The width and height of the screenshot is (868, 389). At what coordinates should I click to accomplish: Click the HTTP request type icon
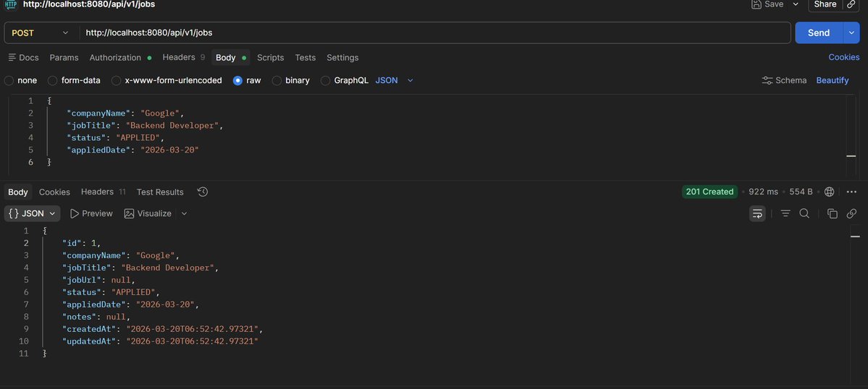[x=11, y=4]
